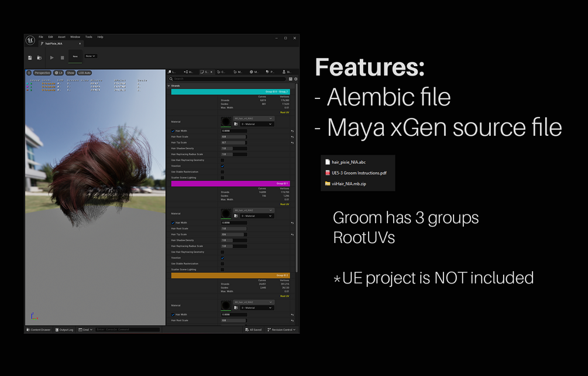The width and height of the screenshot is (588, 376).
Task: Open Group 1 '0 - Material' slot dropdown
Action: tap(257, 216)
